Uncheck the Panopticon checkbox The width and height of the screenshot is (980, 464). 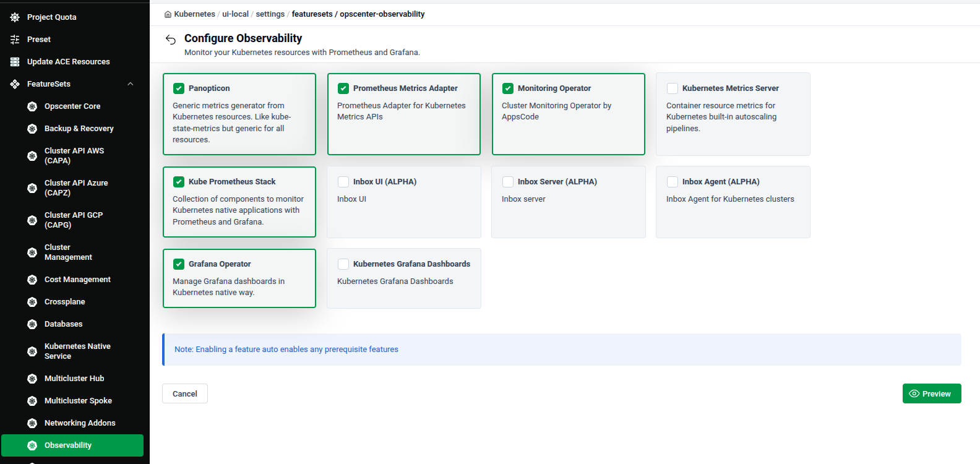click(x=179, y=88)
